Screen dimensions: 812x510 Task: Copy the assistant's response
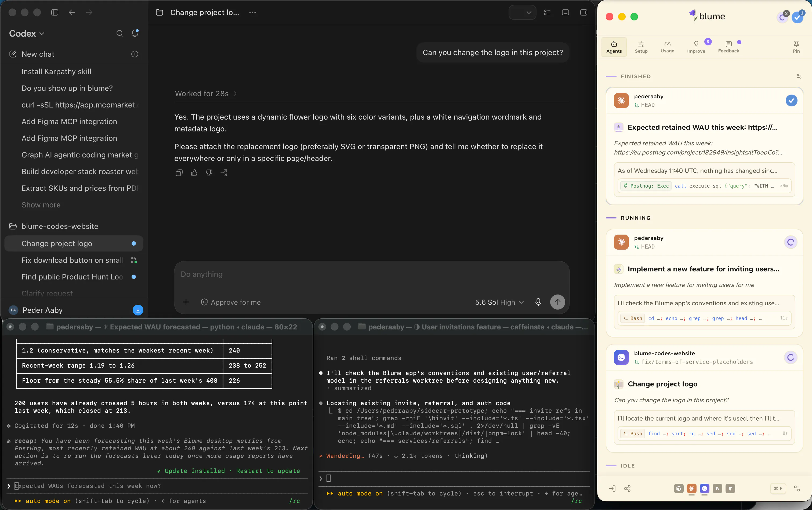tap(179, 173)
